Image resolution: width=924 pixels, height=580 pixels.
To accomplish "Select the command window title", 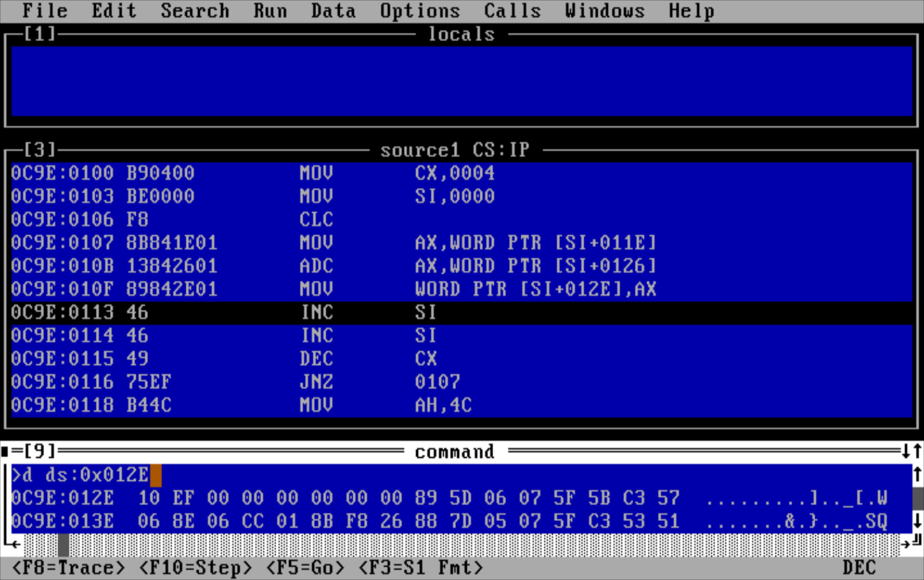I will [455, 452].
